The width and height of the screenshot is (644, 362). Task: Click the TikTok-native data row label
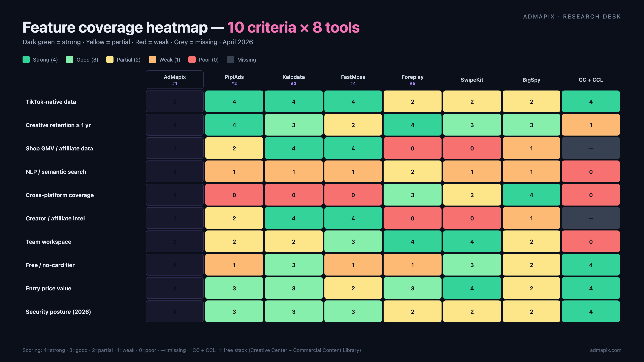(x=51, y=102)
